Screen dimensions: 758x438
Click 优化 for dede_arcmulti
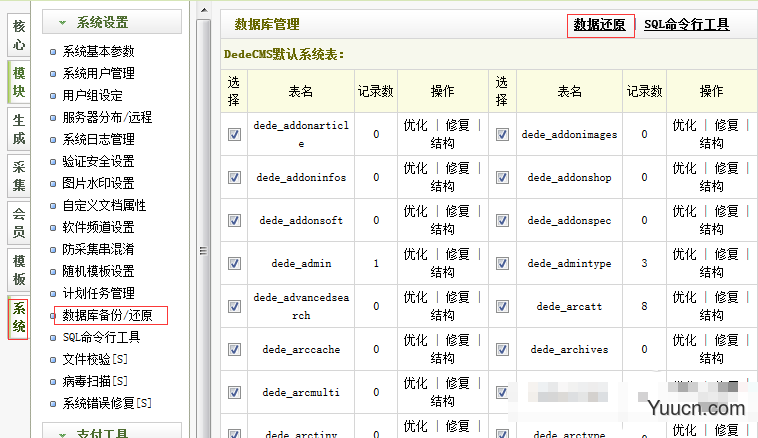[416, 383]
